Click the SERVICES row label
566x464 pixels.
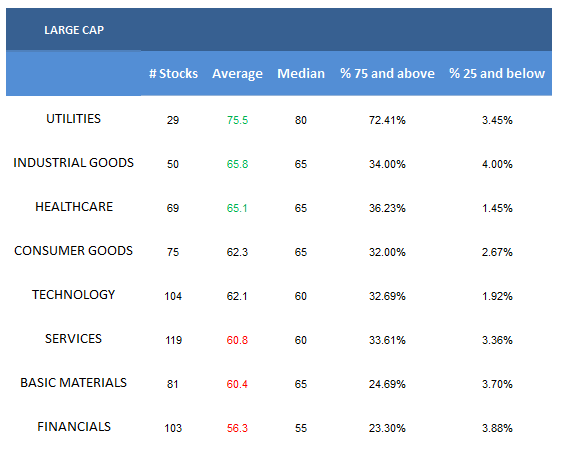[x=73, y=339]
